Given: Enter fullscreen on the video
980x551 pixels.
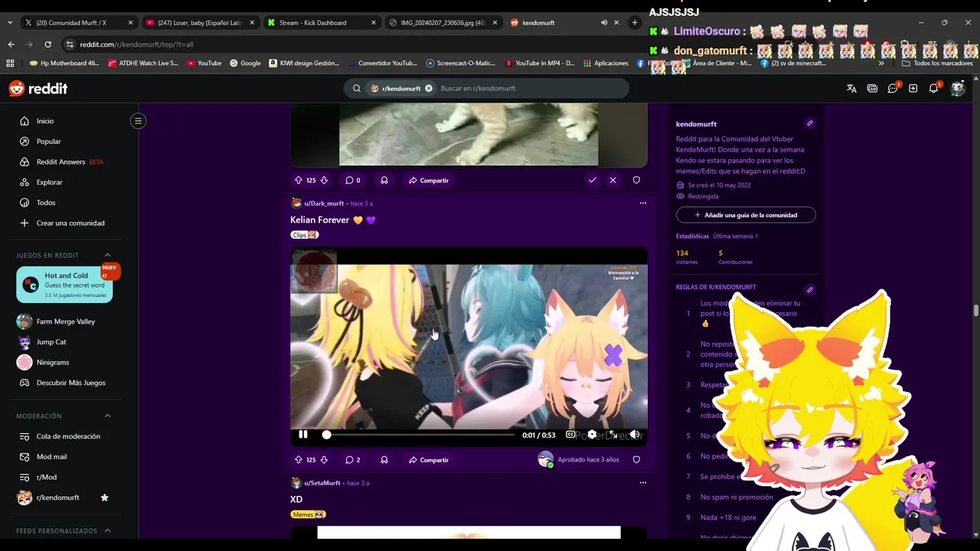Looking at the screenshot, I should pyautogui.click(x=613, y=435).
